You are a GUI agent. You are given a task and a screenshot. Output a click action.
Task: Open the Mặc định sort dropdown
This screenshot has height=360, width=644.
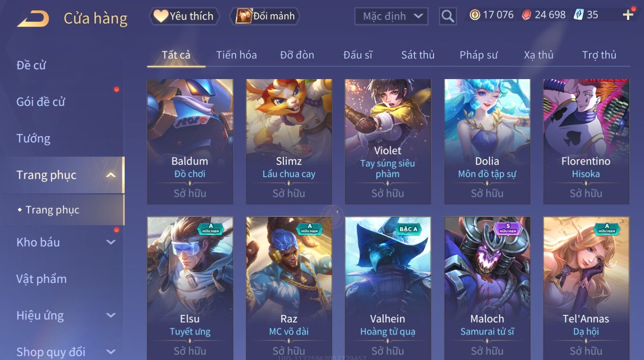point(391,16)
